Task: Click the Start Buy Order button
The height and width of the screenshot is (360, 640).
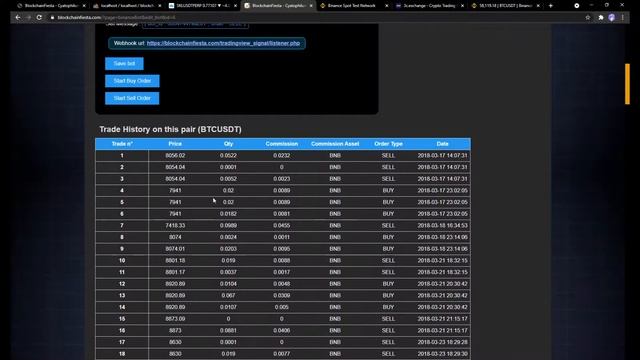Action: (132, 81)
